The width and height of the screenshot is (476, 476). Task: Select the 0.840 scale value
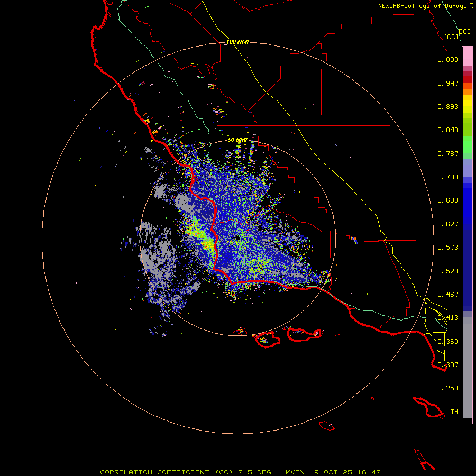[x=448, y=130]
